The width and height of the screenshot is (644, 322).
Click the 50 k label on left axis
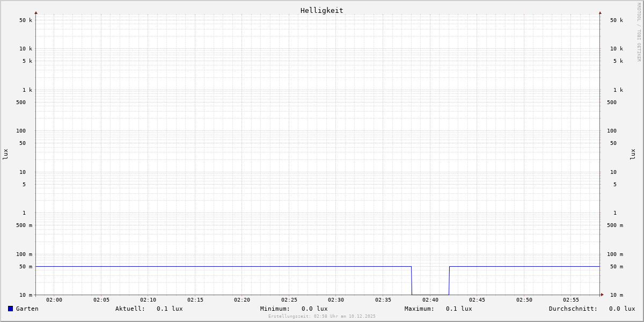(26, 20)
